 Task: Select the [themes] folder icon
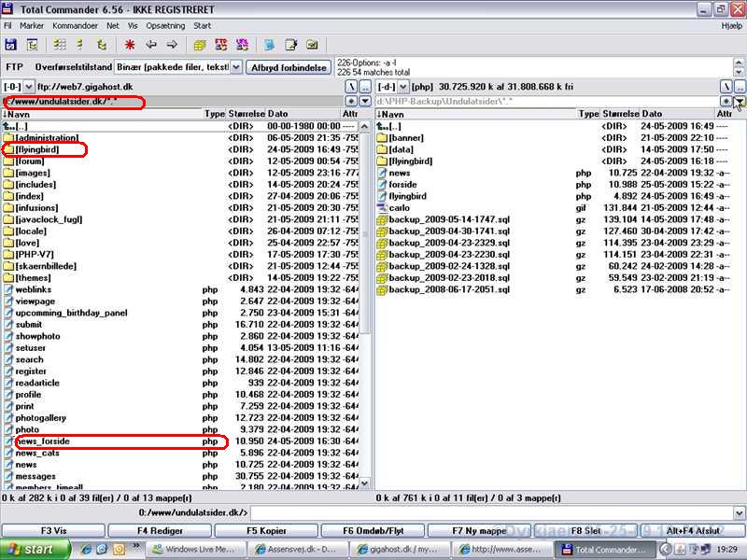(8, 278)
